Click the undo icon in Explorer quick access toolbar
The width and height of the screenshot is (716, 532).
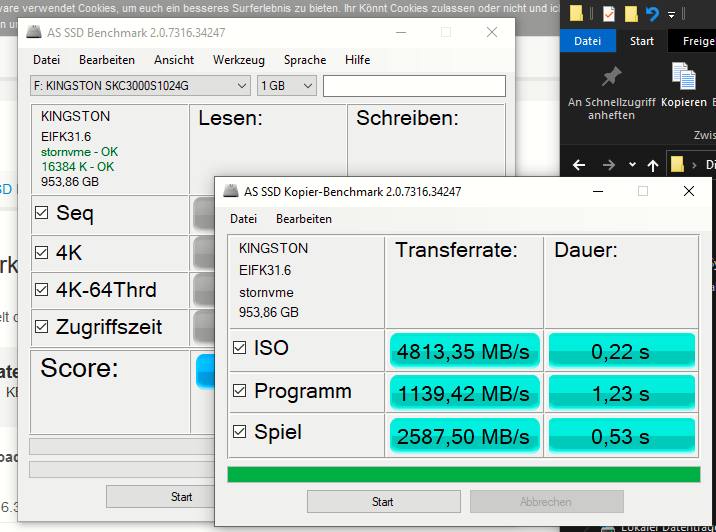(653, 14)
